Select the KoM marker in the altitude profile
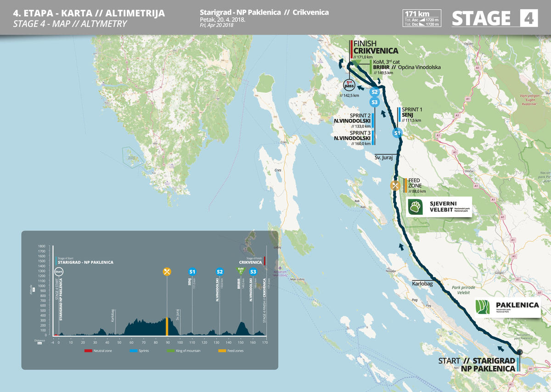The height and width of the screenshot is (392, 551). click(240, 271)
